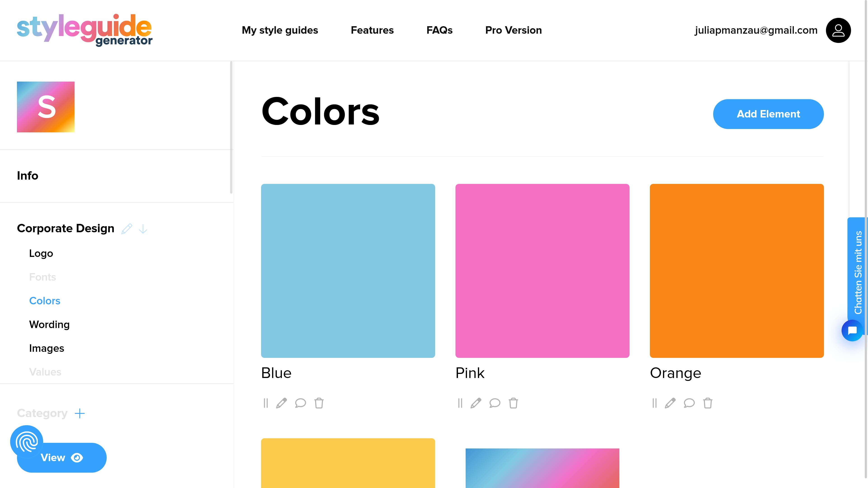
Task: Open the user account avatar menu
Action: (838, 30)
